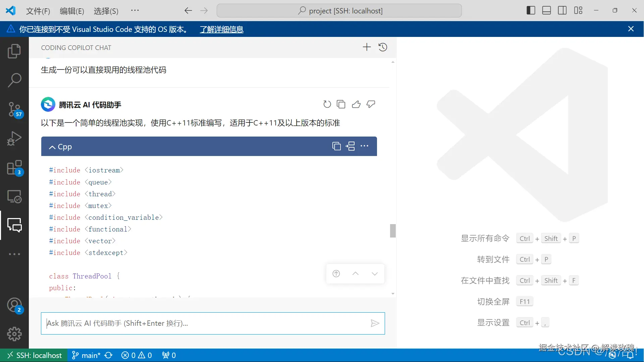The height and width of the screenshot is (362, 644).
Task: Click the '#include <functional>' line
Action: 90,229
